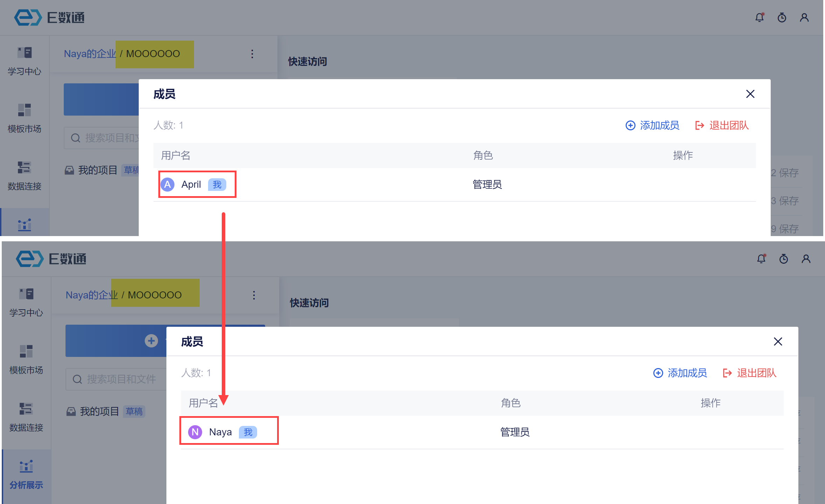Click Naya's purple "N" avatar
This screenshot has width=825, height=504.
(195, 432)
